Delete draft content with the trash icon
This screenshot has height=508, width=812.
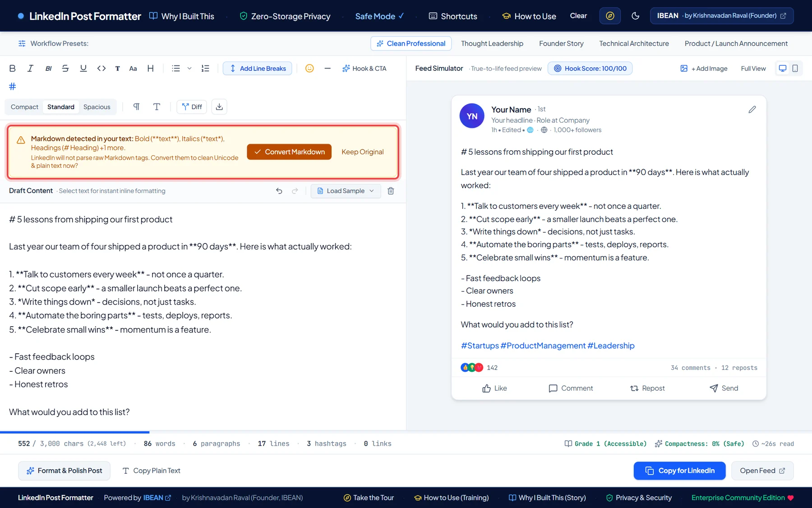pyautogui.click(x=391, y=191)
